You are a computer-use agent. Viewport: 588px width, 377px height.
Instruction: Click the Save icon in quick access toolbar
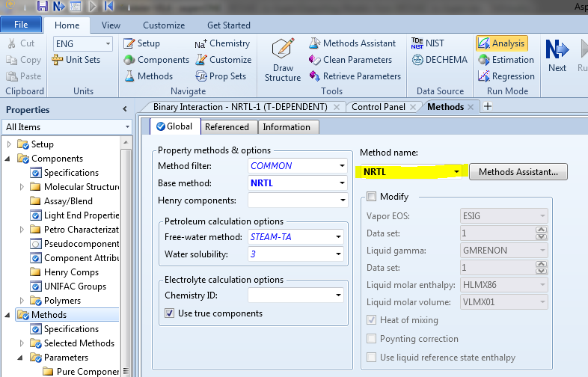pos(42,6)
